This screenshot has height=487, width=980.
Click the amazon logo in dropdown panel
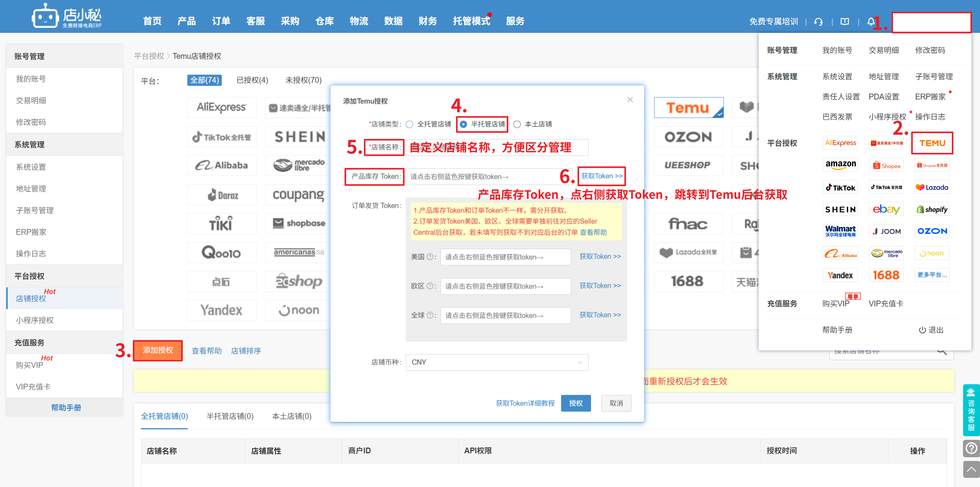[840, 165]
